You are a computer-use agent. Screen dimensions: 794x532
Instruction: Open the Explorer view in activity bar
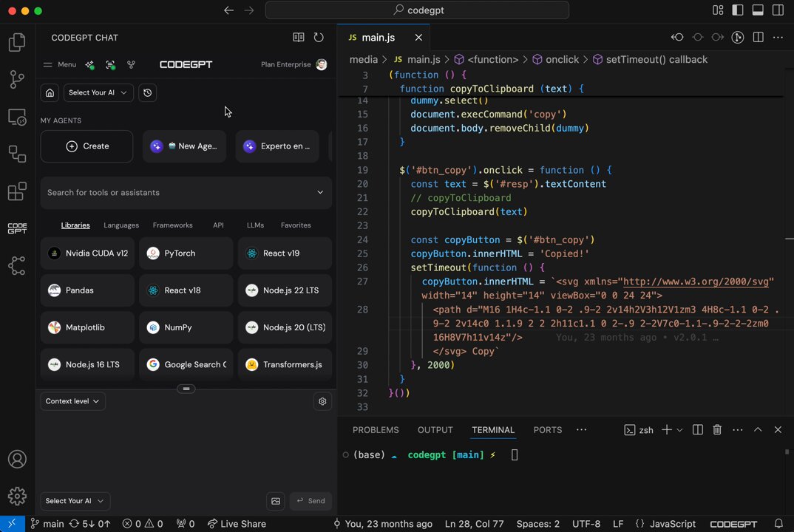tap(17, 43)
